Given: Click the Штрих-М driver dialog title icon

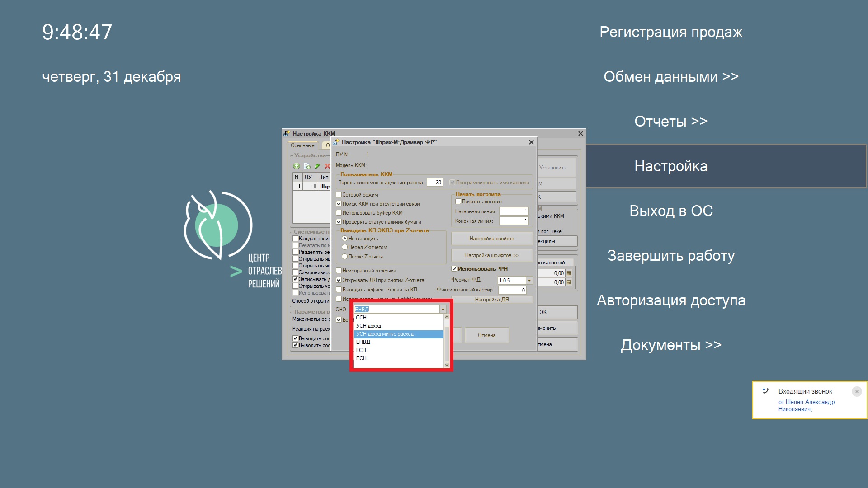Looking at the screenshot, I should tap(336, 142).
